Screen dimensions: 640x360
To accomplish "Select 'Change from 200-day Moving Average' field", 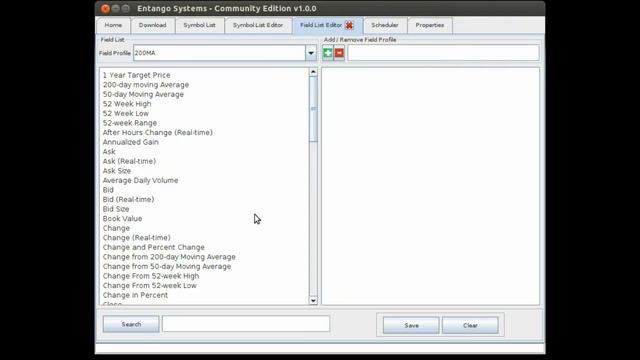I will pos(169,257).
